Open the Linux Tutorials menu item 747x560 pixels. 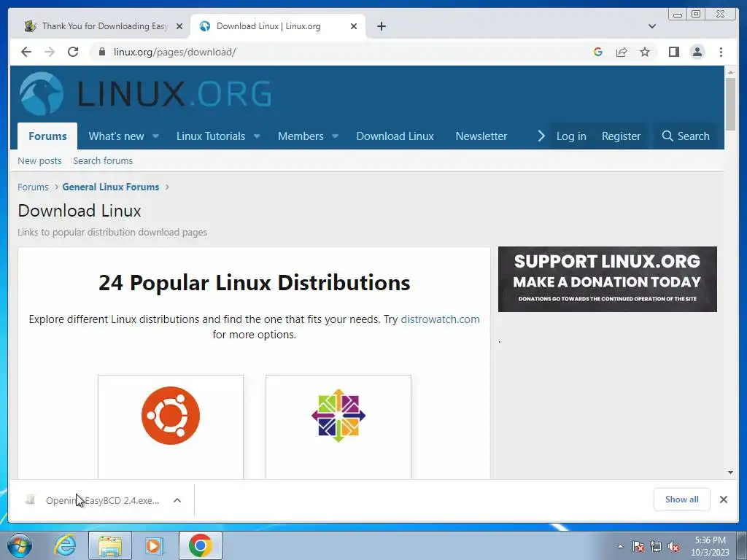click(211, 136)
